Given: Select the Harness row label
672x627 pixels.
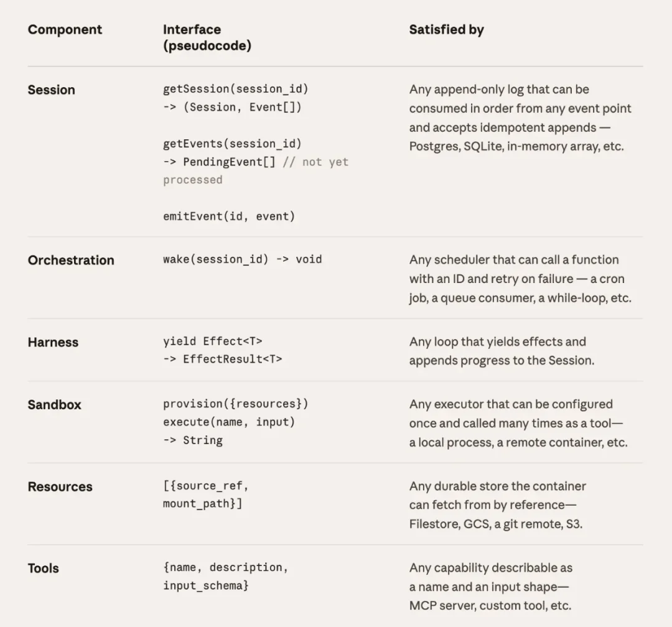Looking at the screenshot, I should coord(53,342).
